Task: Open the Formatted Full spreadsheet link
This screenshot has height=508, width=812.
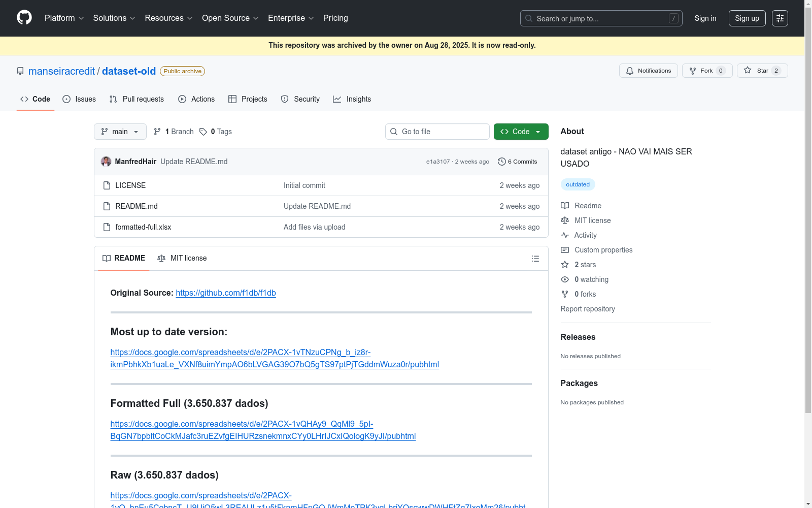Action: coord(263,430)
